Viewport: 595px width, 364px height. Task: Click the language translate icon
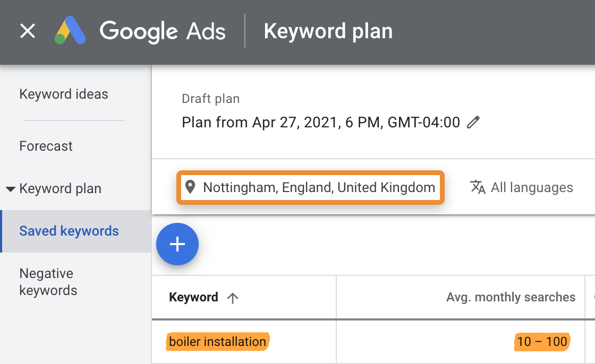[x=478, y=187]
